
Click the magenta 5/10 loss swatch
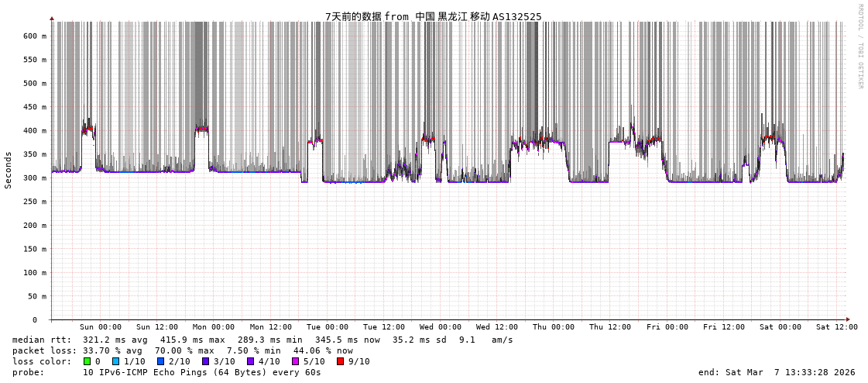click(295, 361)
